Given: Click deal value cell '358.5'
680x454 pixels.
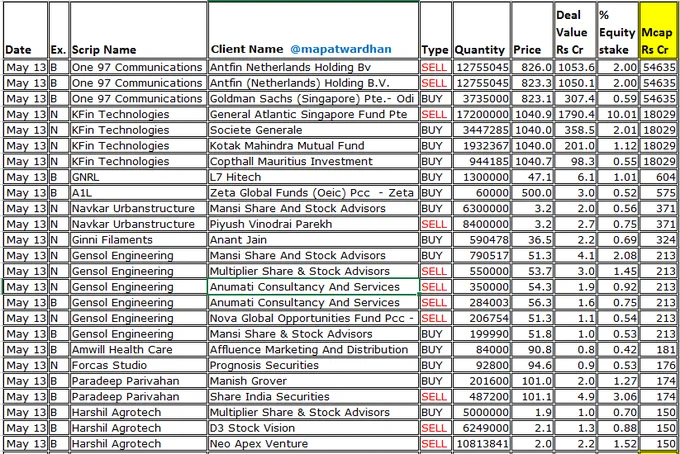Looking at the screenshot, I should point(575,130).
